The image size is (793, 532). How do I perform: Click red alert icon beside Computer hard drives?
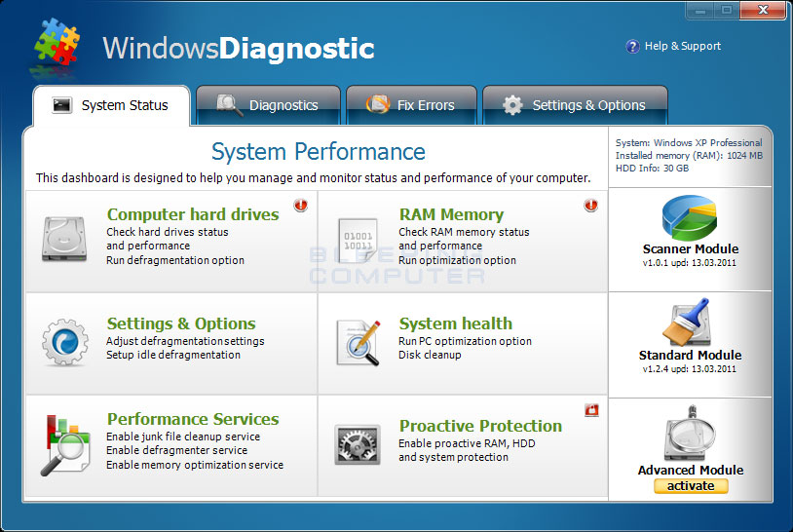pos(301,205)
